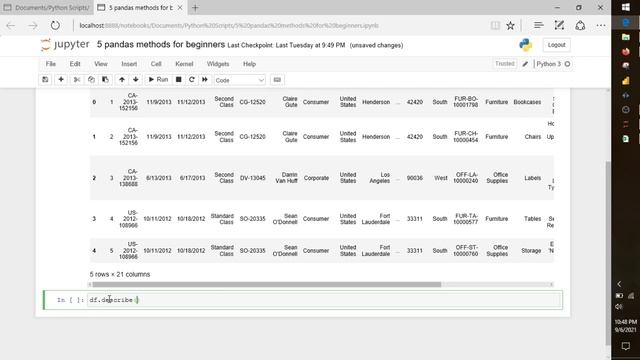This screenshot has height=360, width=640.
Task: Insert cell below with the plus icon
Action: (x=61, y=80)
